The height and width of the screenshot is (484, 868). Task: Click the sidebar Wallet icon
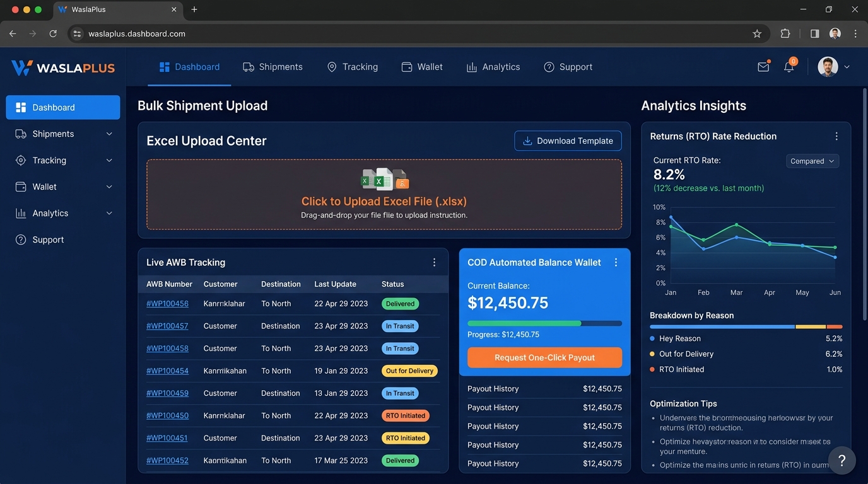click(21, 187)
